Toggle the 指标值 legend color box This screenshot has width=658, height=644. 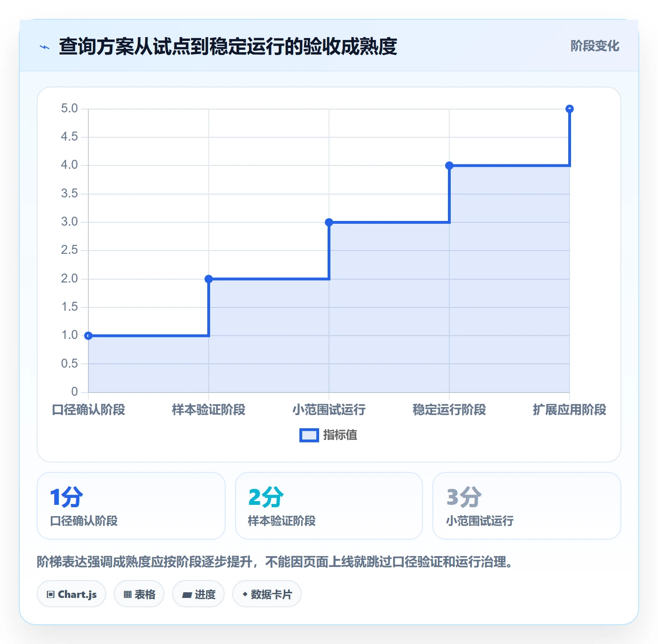[x=309, y=435]
